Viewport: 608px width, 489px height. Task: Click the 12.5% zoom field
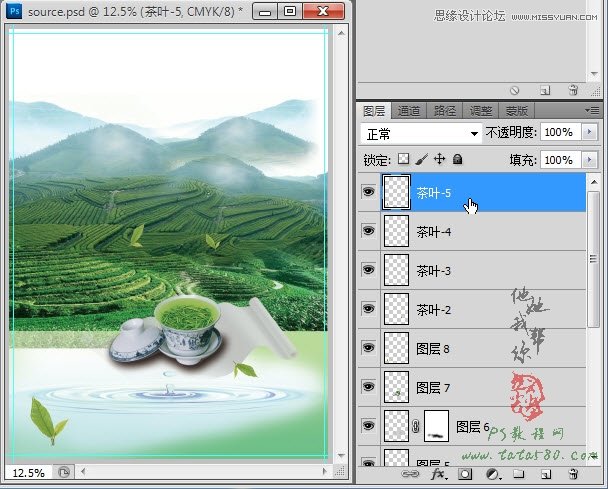click(29, 473)
